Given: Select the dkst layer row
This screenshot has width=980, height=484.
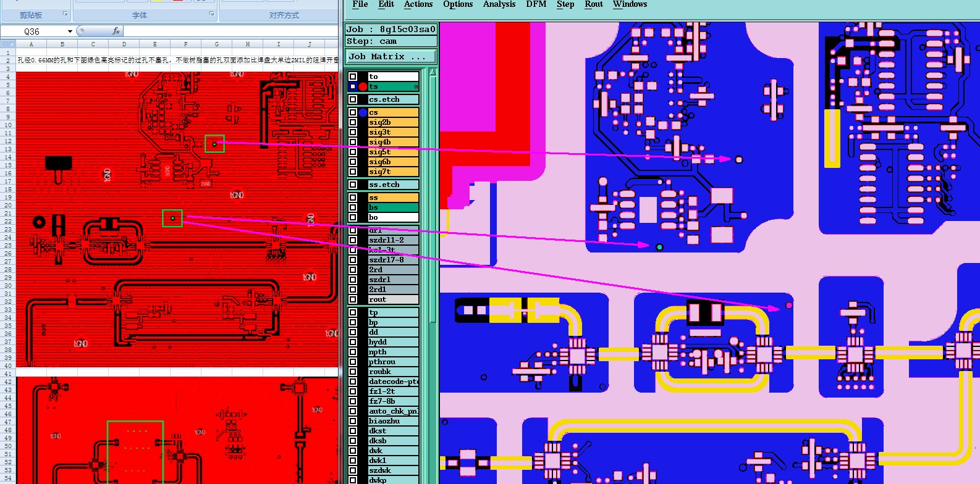Looking at the screenshot, I should pyautogui.click(x=394, y=431).
